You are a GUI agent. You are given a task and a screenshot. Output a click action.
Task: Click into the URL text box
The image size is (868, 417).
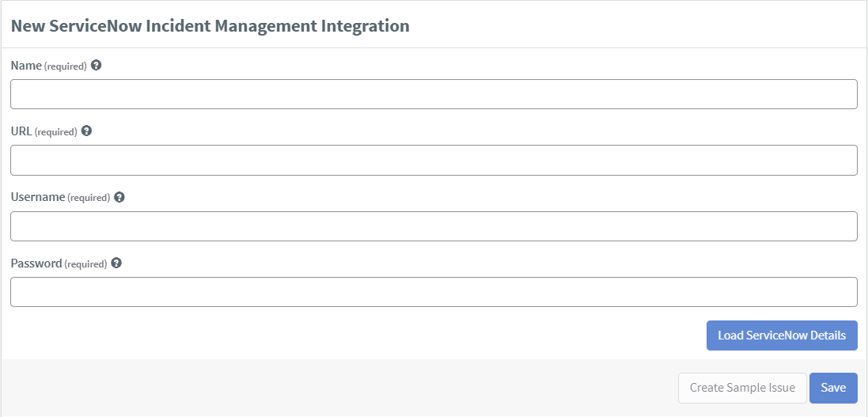point(434,160)
